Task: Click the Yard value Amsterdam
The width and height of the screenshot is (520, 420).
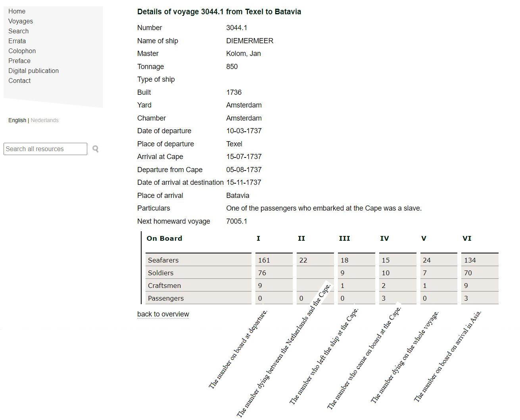Action: click(x=244, y=105)
